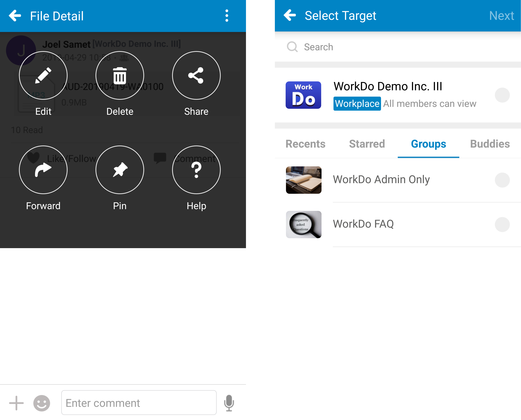The height and width of the screenshot is (420, 521).
Task: Tap the Forward arrow icon
Action: 43,170
